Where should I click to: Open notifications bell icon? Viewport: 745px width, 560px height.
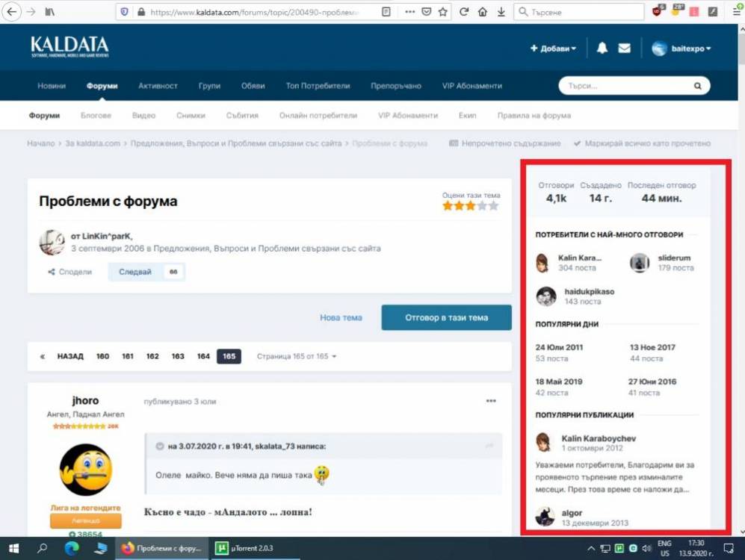tap(602, 48)
